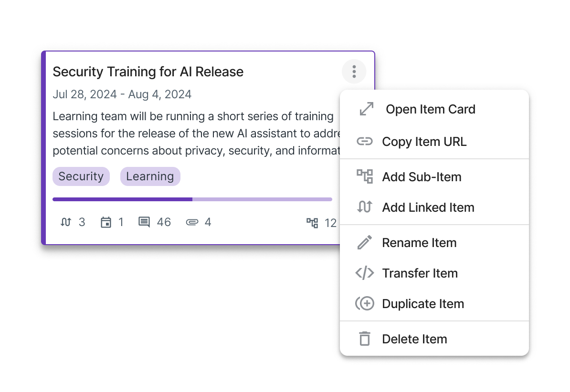Click the code brackets icon beside Transfer Item
Screen dimensions: 570x392
(x=365, y=273)
